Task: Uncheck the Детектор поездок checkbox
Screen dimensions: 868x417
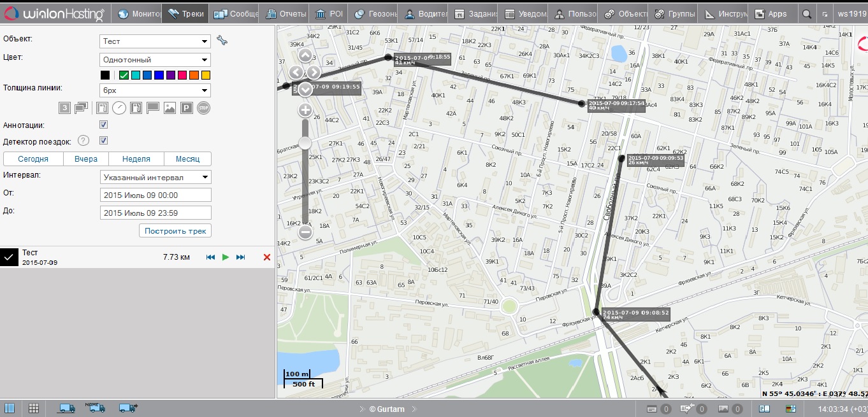Action: (x=103, y=141)
